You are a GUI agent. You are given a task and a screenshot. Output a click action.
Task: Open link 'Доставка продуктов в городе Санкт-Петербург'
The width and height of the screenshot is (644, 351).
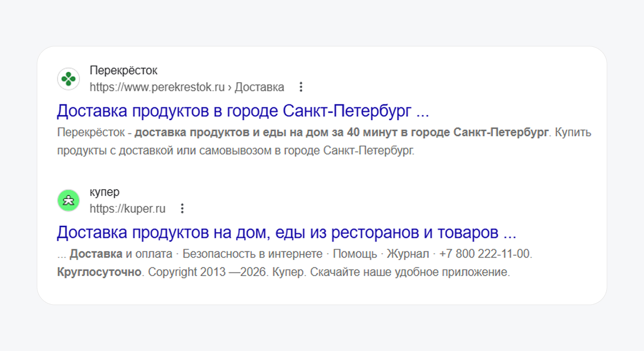(243, 111)
